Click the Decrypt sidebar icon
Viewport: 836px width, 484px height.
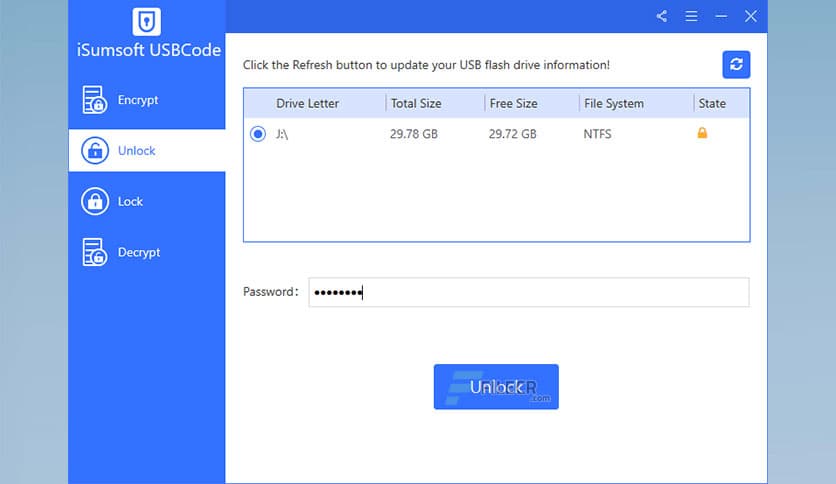click(94, 252)
